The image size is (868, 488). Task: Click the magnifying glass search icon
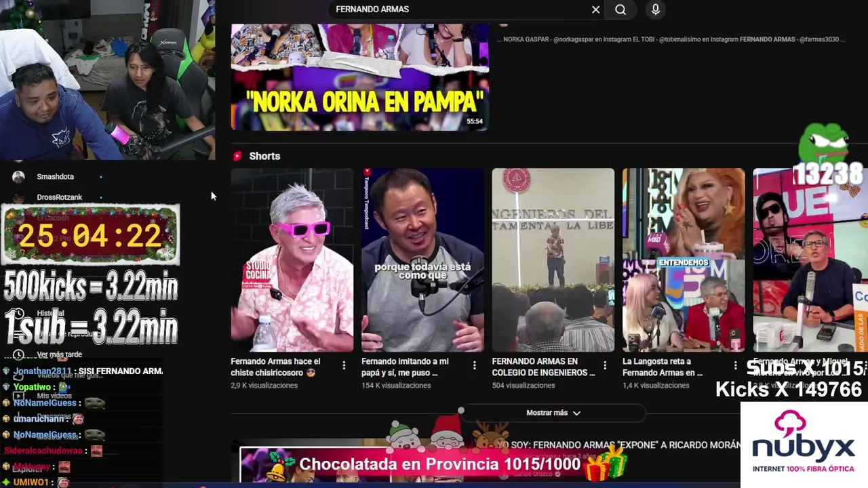(620, 9)
